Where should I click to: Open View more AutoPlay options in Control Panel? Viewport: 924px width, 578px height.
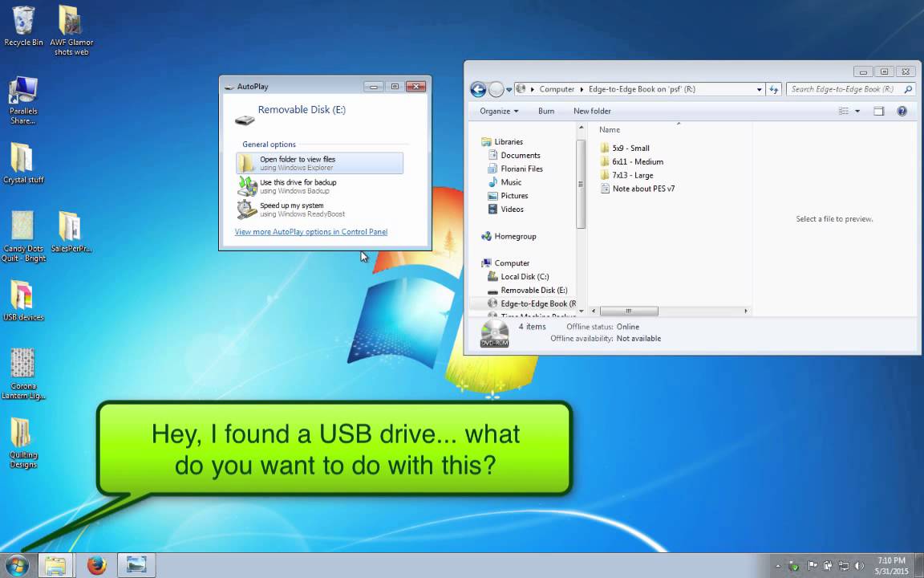click(311, 232)
